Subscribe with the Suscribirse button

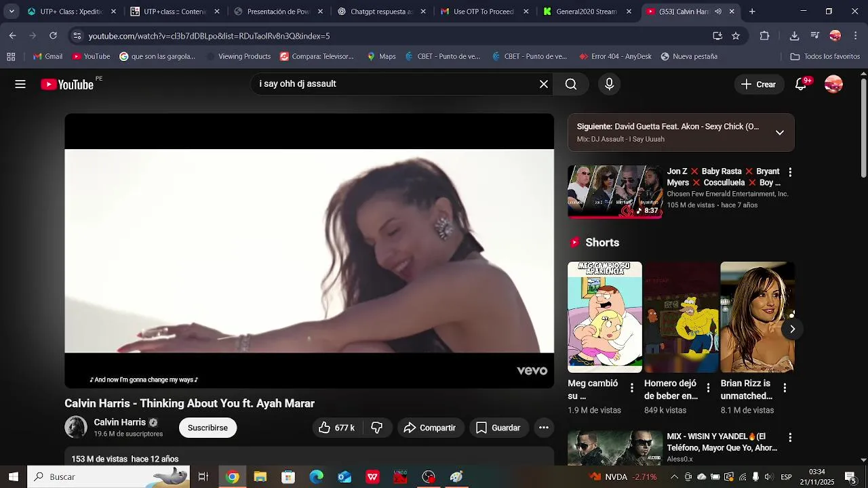pos(208,428)
